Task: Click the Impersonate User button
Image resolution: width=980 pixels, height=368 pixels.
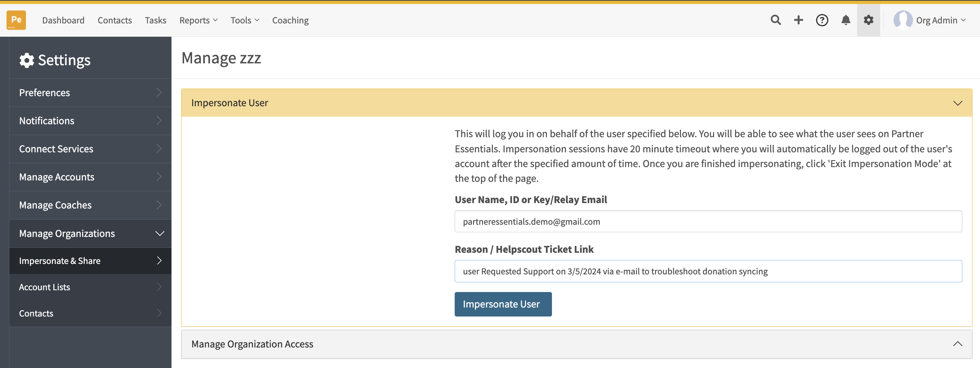Action: [x=503, y=304]
